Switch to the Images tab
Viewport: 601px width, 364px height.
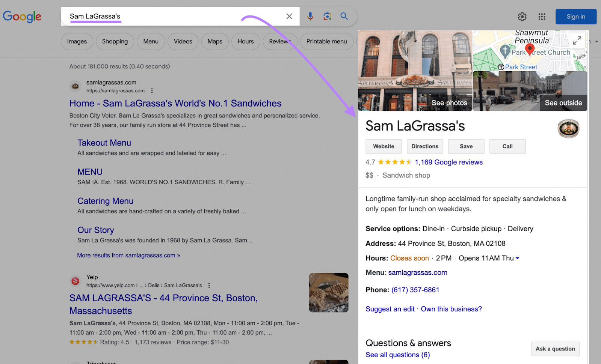(x=77, y=41)
